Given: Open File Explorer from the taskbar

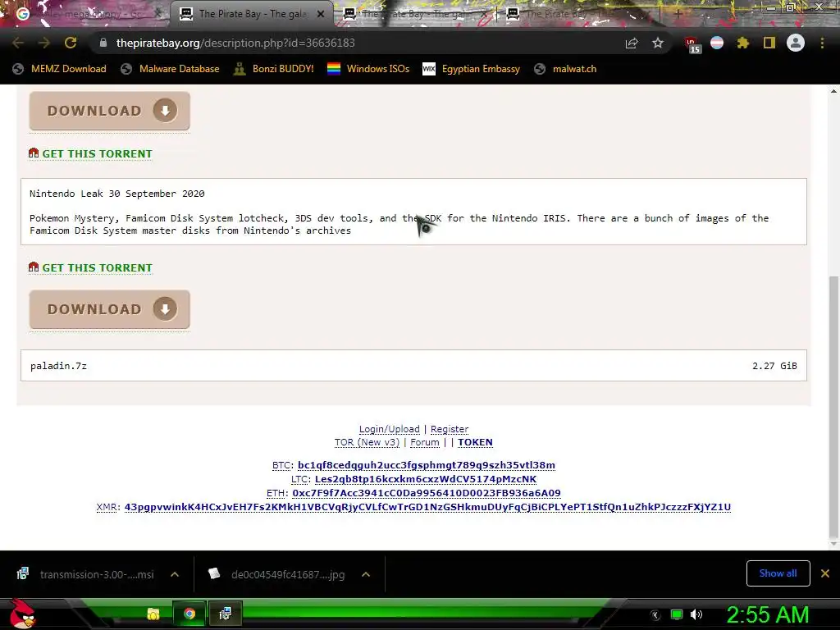Looking at the screenshot, I should click(153, 614).
